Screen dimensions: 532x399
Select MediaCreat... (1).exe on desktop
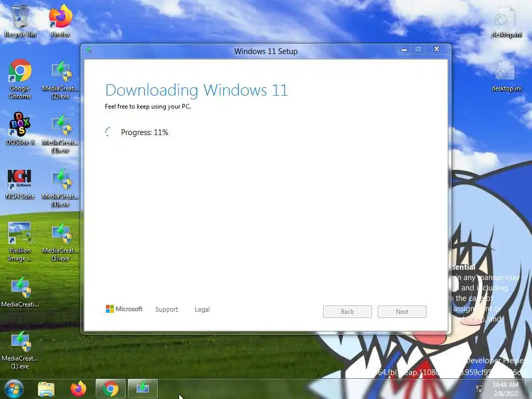pyautogui.click(x=20, y=350)
